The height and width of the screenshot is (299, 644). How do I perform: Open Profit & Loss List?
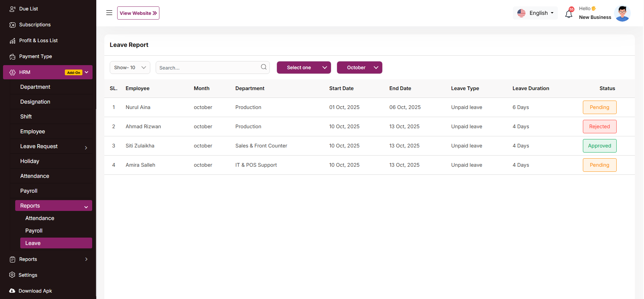pos(38,40)
